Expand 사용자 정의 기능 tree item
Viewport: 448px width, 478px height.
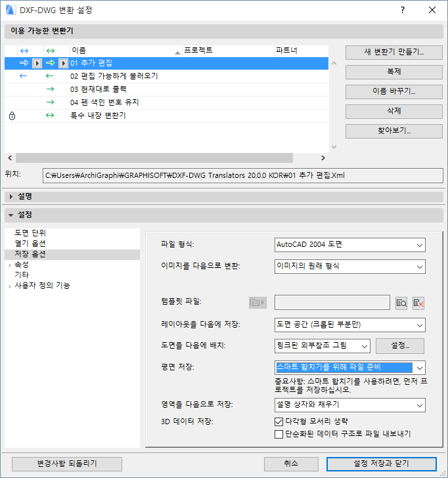click(10, 286)
